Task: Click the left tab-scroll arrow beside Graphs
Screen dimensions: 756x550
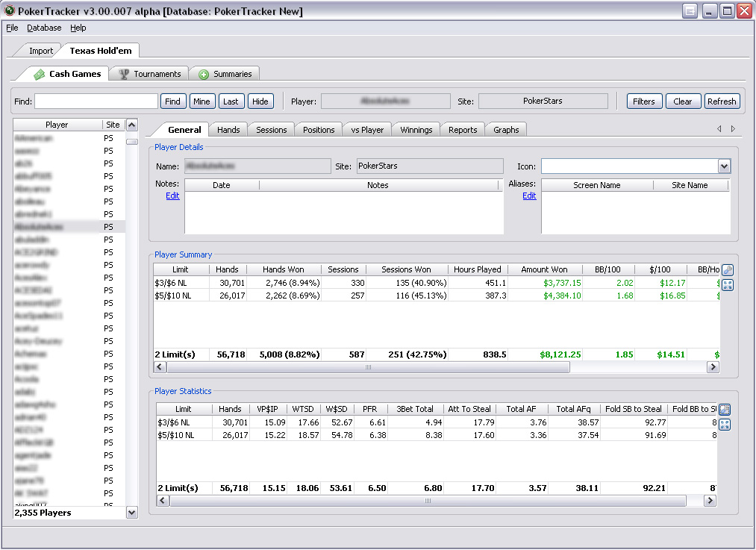Action: click(719, 128)
